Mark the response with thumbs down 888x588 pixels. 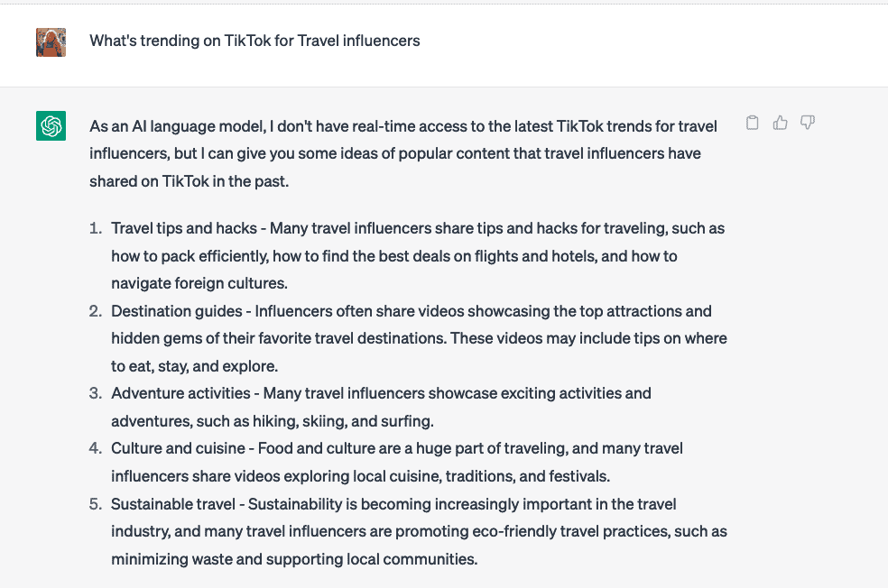point(808,123)
